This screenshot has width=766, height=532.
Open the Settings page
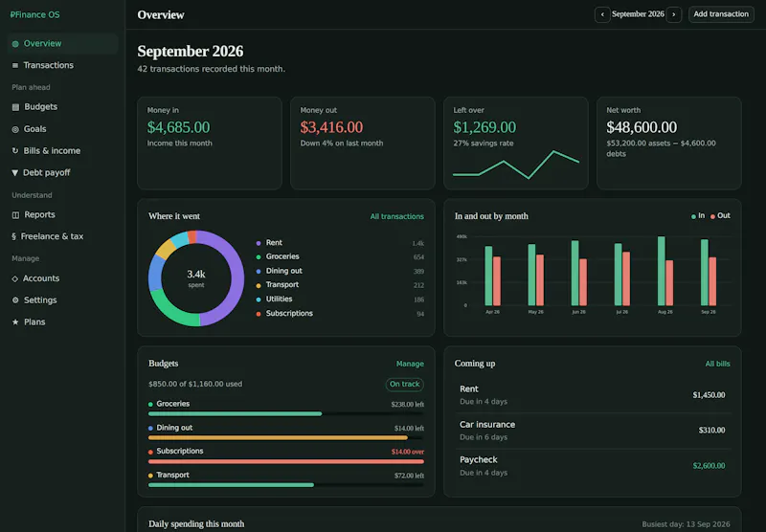pyautogui.click(x=62, y=300)
